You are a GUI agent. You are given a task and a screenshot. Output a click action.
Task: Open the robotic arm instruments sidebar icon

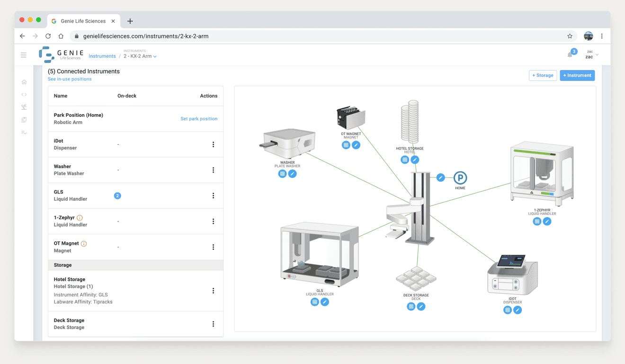tap(24, 107)
